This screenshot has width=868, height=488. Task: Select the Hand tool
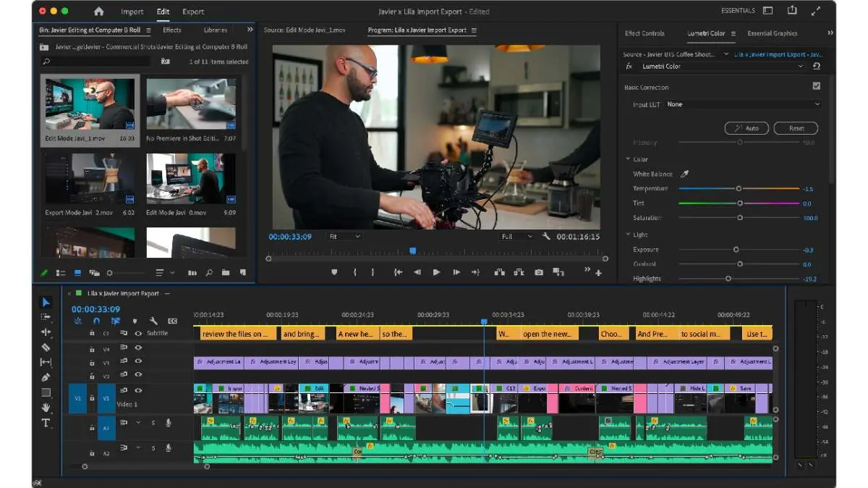[x=46, y=408]
